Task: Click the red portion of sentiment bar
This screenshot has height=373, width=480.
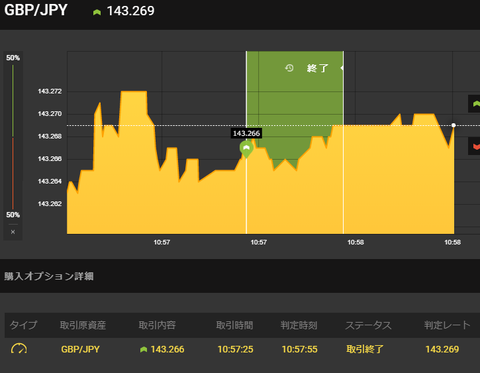Action: coord(13,173)
